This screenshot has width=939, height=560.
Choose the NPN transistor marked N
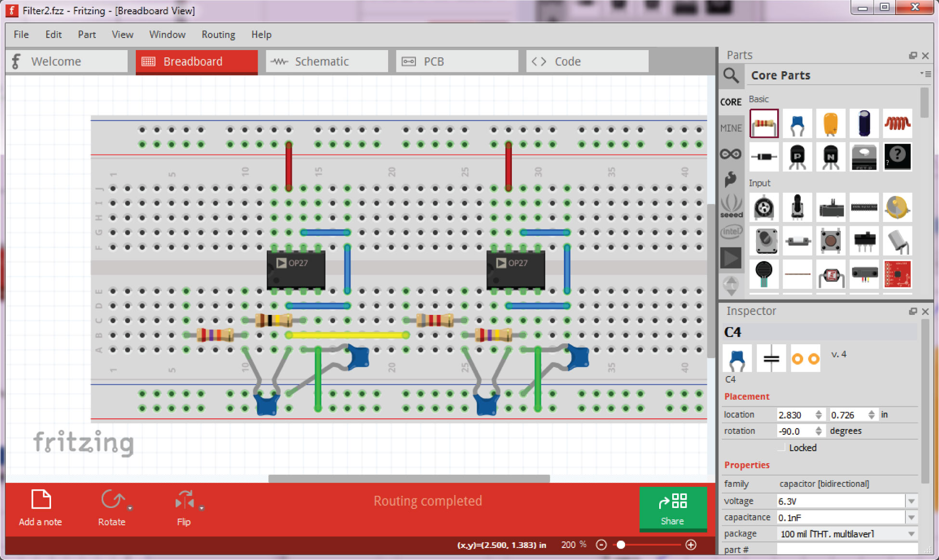pos(831,156)
